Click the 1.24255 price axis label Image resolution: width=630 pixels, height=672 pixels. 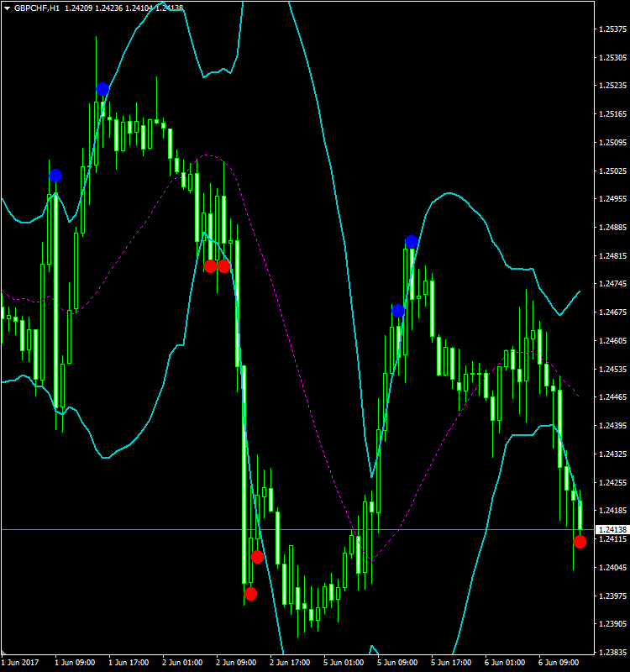coord(612,482)
